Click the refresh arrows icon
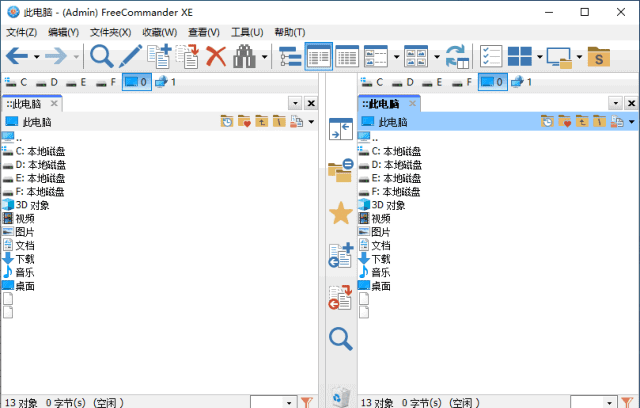Image resolution: width=640 pixels, height=408 pixels. 457,56
